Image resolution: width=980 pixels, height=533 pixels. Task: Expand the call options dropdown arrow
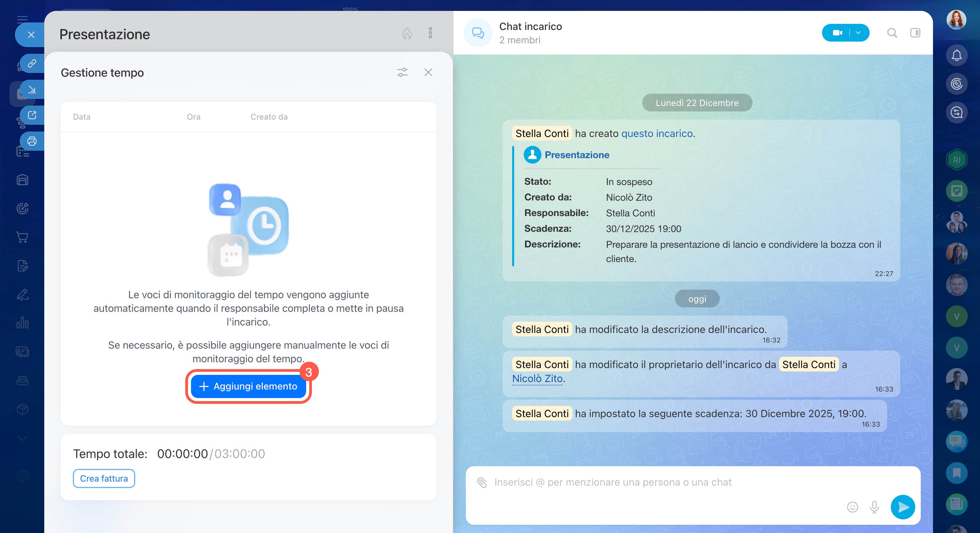click(858, 33)
